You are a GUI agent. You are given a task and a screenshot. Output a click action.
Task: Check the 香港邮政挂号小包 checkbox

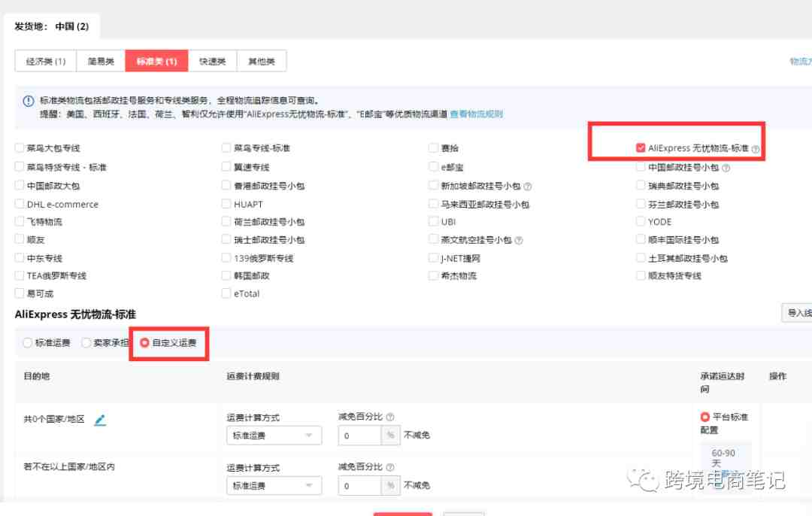(x=226, y=186)
